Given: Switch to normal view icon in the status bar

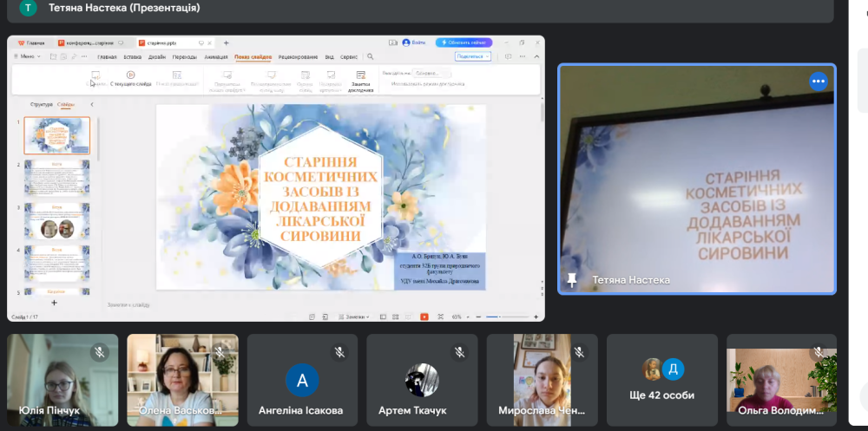Looking at the screenshot, I should coord(385,317).
